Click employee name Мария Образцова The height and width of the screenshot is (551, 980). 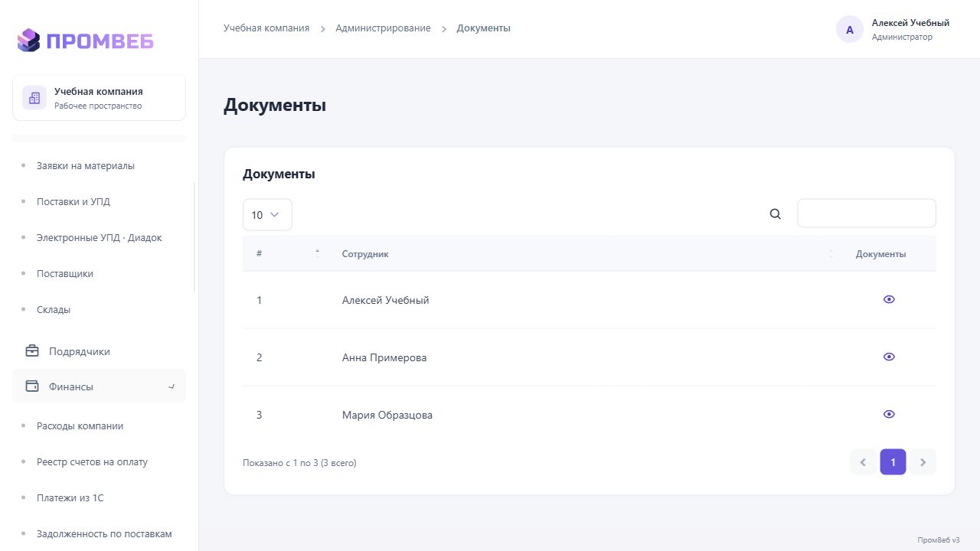(x=387, y=416)
